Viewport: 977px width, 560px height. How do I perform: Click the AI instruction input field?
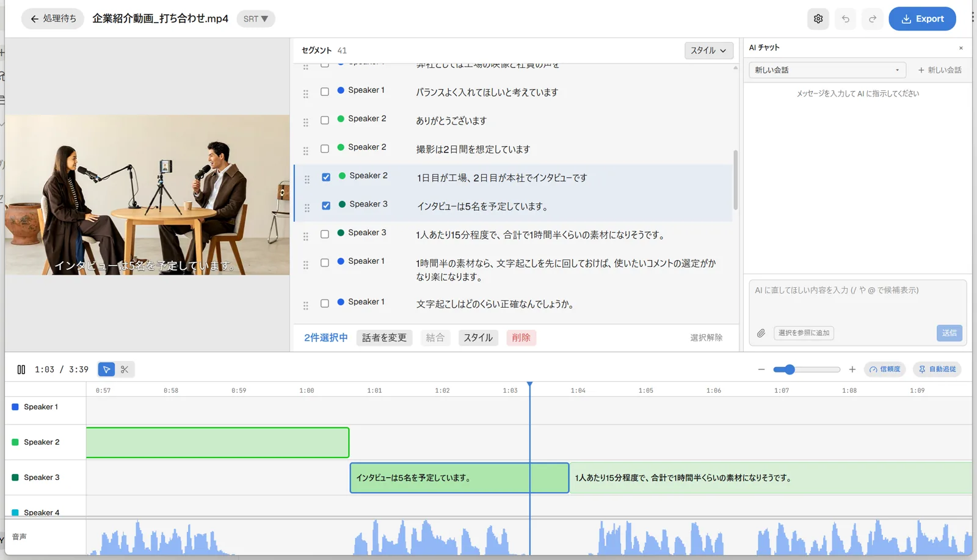pos(858,302)
